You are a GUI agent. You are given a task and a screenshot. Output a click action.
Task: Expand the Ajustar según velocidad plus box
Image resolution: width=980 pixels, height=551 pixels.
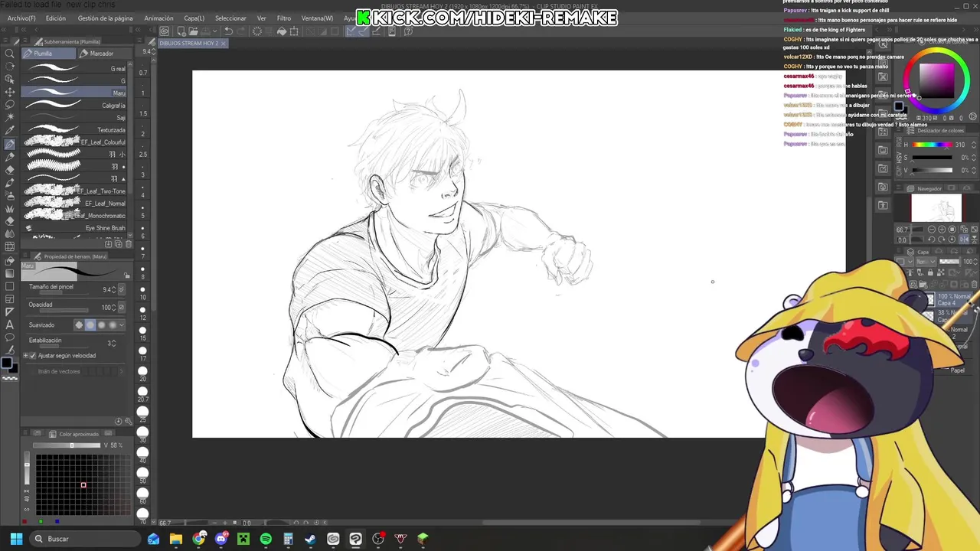tap(26, 356)
